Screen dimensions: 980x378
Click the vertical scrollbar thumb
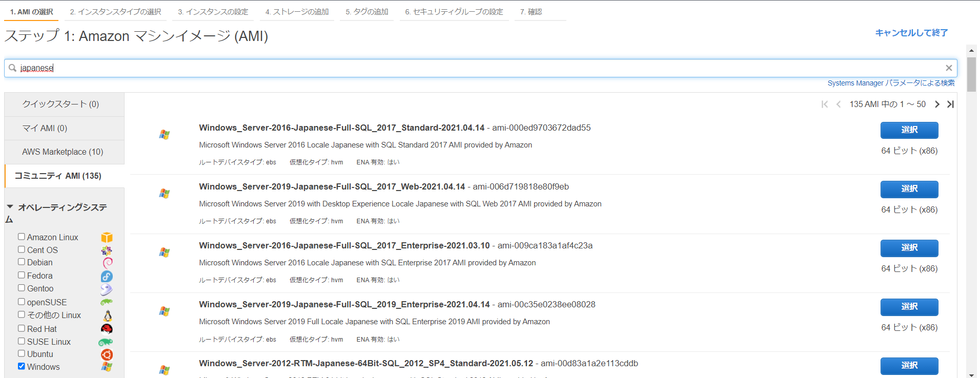(x=971, y=74)
